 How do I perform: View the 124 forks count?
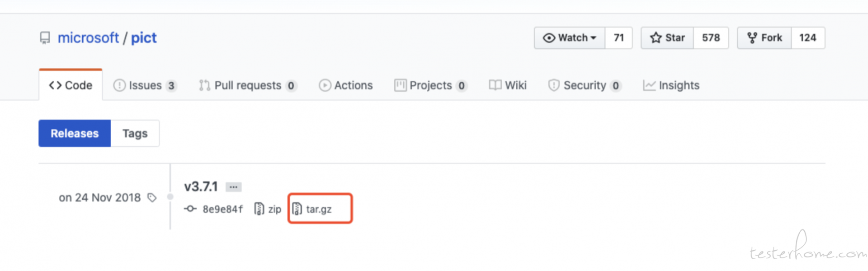pyautogui.click(x=807, y=38)
